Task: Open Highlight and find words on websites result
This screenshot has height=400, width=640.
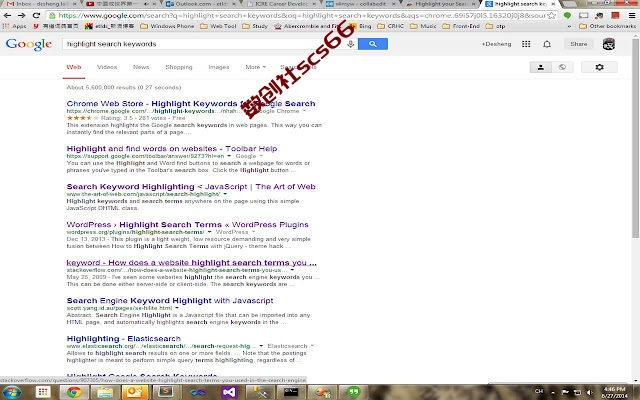Action: [x=172, y=149]
